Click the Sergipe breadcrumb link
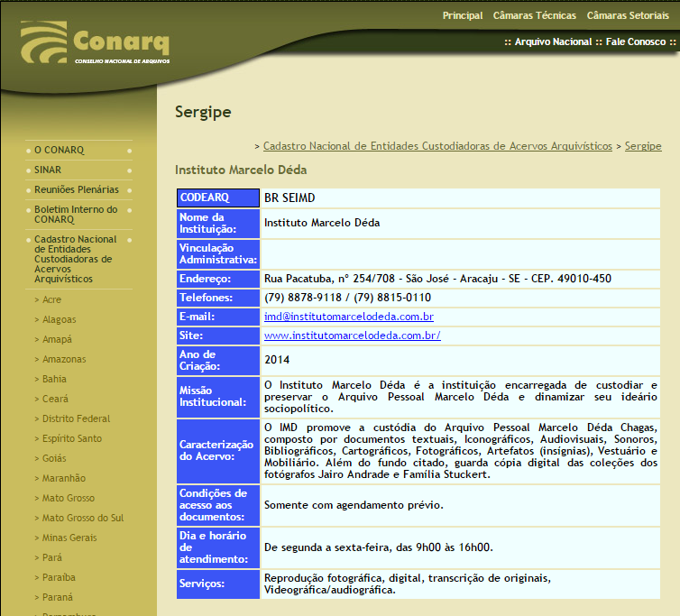This screenshot has height=616, width=680. point(643,146)
